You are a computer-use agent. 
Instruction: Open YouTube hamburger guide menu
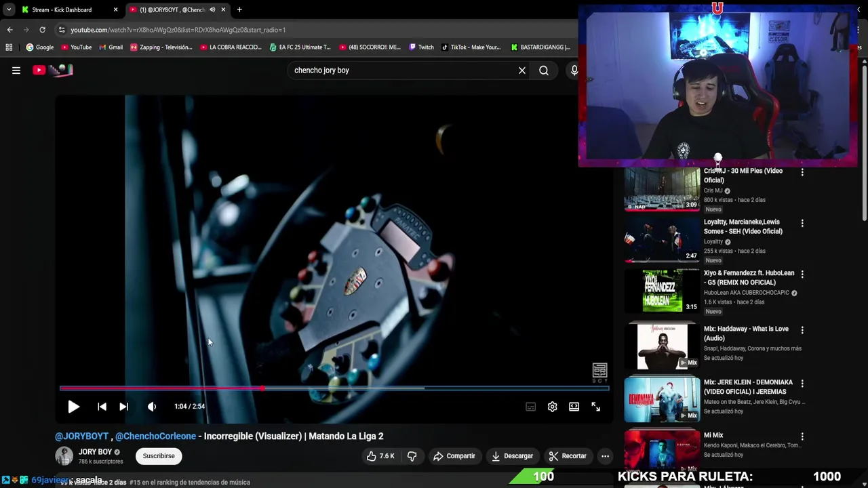16,70
